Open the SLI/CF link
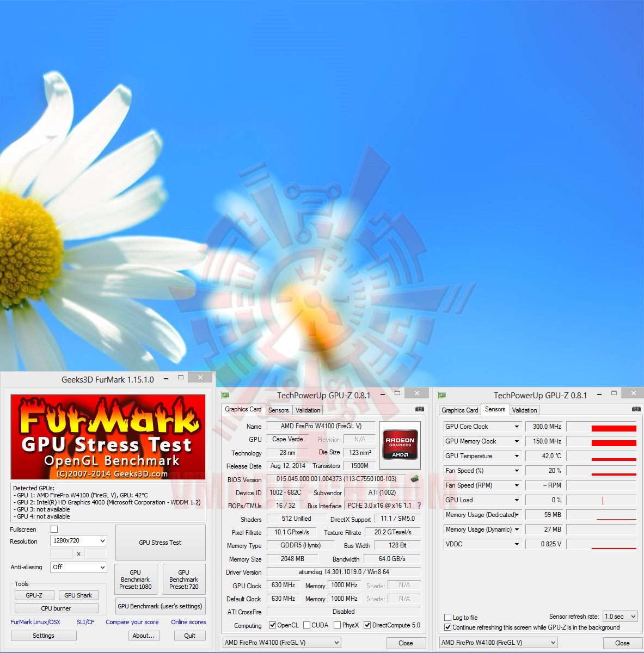Image resolution: width=644 pixels, height=653 pixels. (85, 622)
